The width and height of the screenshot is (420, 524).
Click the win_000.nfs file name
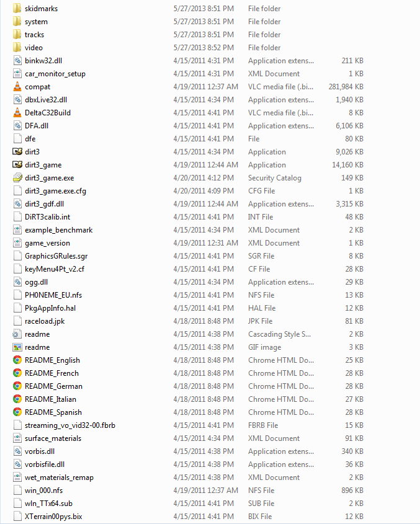(44, 491)
